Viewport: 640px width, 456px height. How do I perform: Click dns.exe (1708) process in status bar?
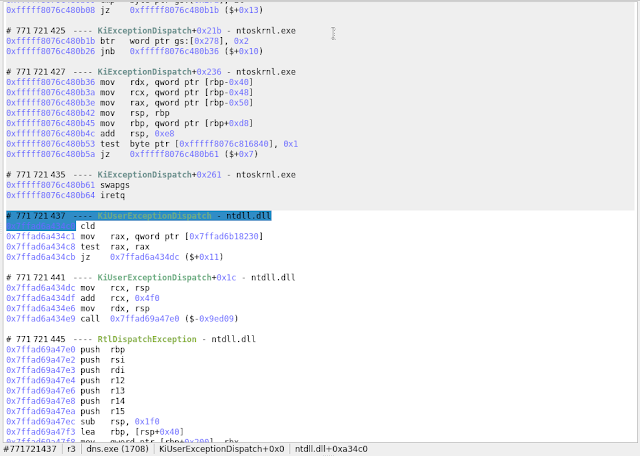[x=118, y=449]
